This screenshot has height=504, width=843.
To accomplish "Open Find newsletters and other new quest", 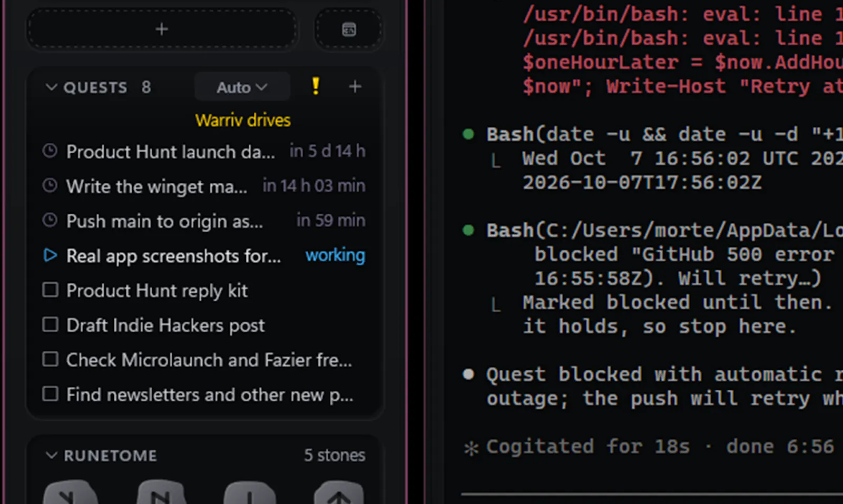I will click(x=210, y=395).
